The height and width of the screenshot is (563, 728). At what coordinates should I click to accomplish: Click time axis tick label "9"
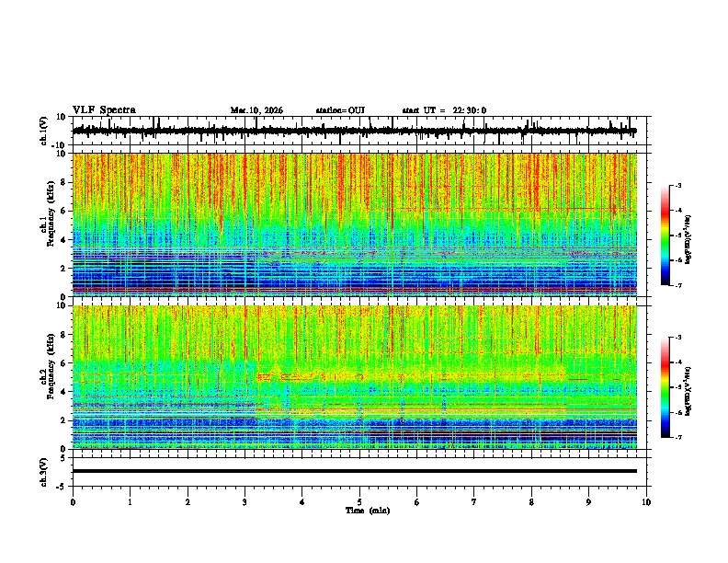(x=588, y=502)
